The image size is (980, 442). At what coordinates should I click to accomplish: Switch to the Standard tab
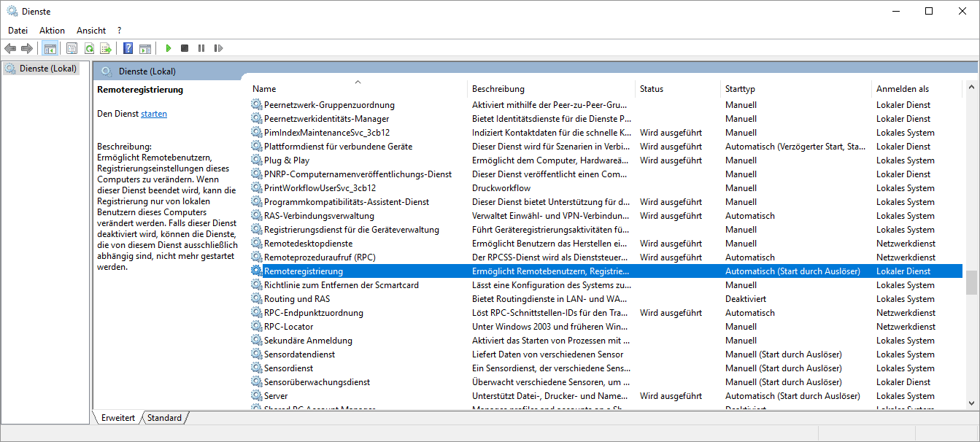click(x=164, y=418)
